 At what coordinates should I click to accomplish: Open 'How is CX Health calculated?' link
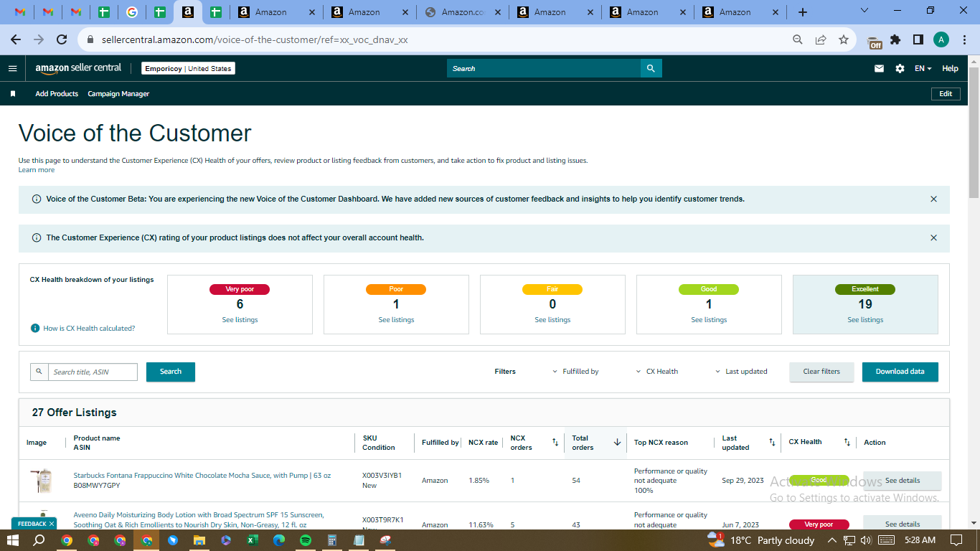pyautogui.click(x=89, y=328)
